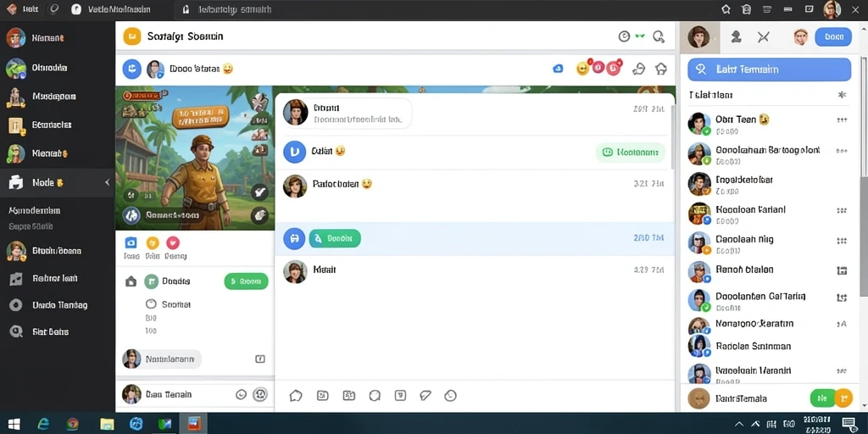Click the speech bubble icon in the message toolbar
Screen dimensions: 868x434
pos(296,396)
